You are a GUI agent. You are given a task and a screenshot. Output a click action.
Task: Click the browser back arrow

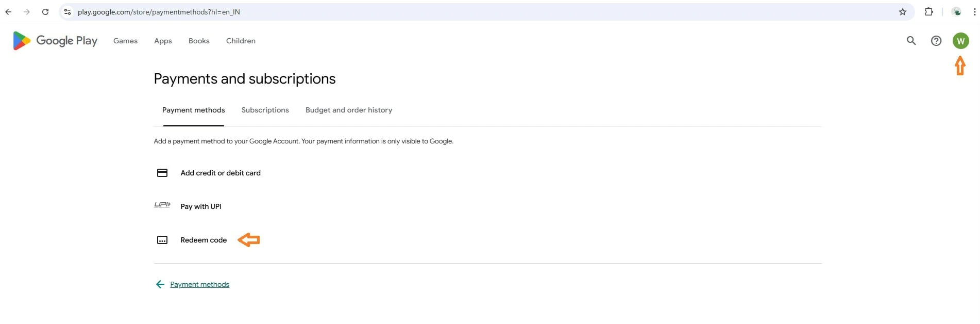(8, 12)
